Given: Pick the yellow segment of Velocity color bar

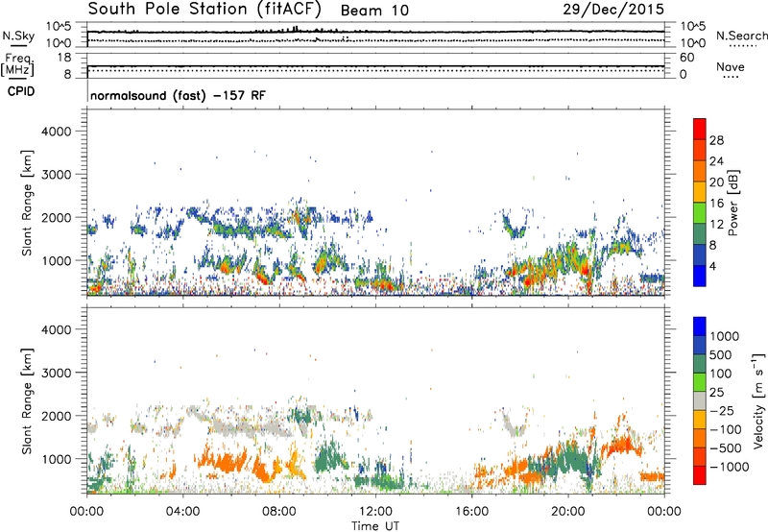Looking at the screenshot, I should [x=700, y=420].
